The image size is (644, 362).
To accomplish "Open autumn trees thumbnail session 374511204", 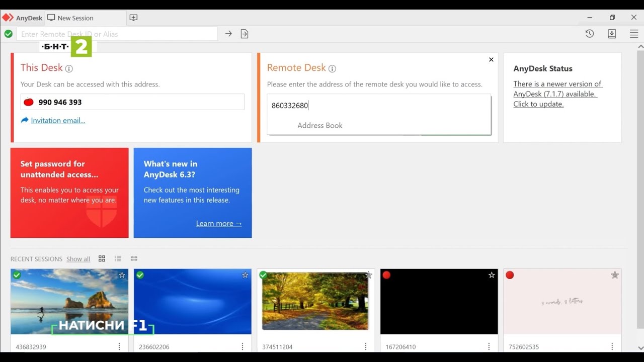I will [316, 302].
